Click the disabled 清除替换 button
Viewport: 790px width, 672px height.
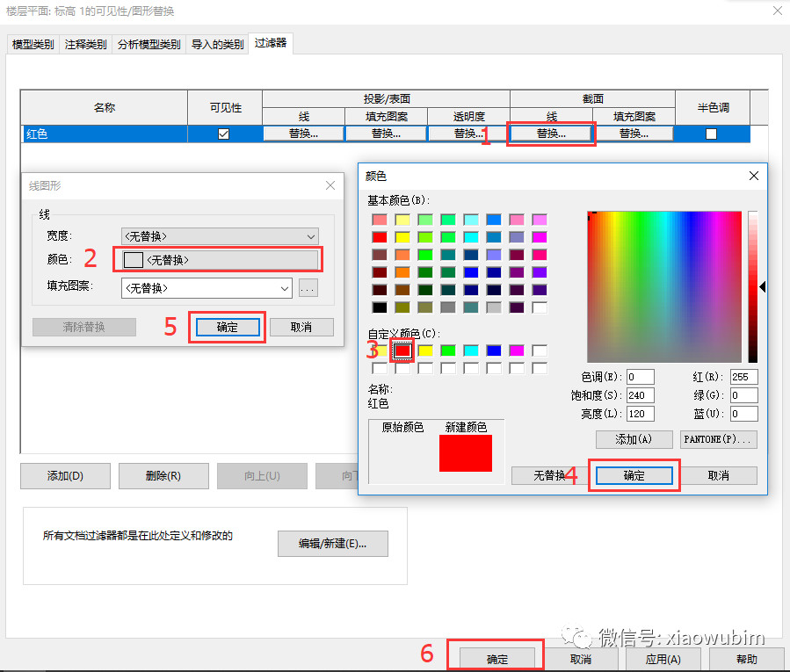pyautogui.click(x=84, y=328)
